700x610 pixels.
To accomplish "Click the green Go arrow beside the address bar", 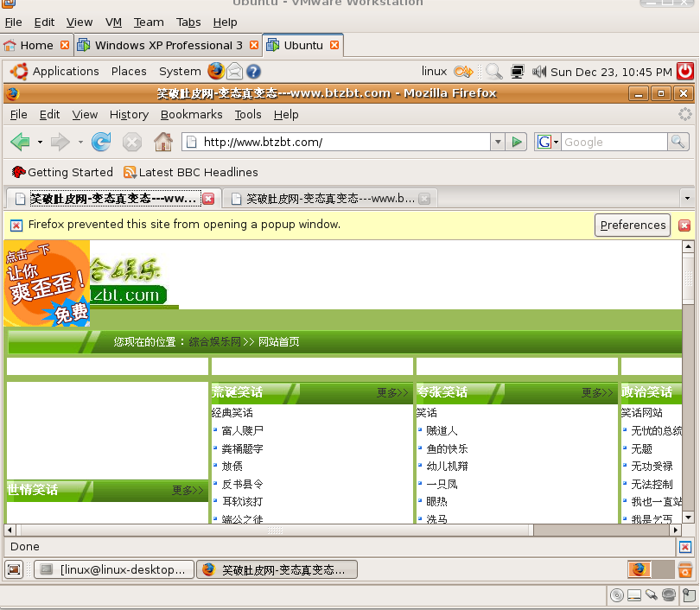I will coord(517,143).
